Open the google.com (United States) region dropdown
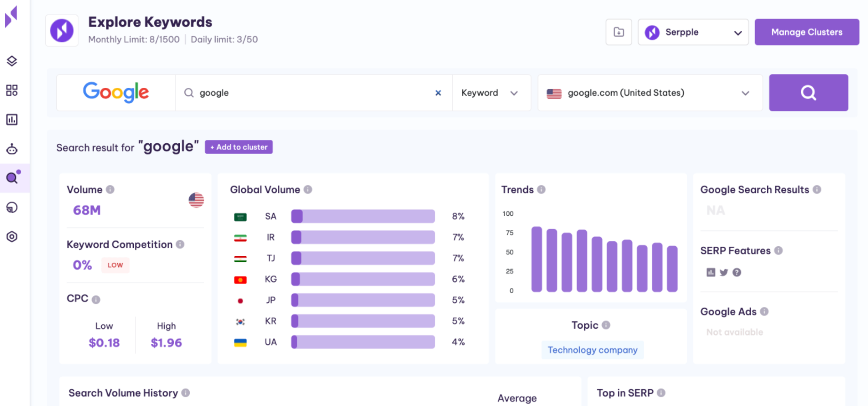Screen dimensions: 868x406 pos(650,93)
